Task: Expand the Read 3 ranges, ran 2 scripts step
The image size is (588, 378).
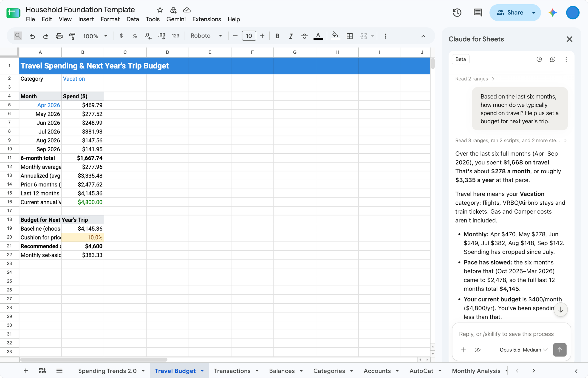Action: (x=511, y=140)
